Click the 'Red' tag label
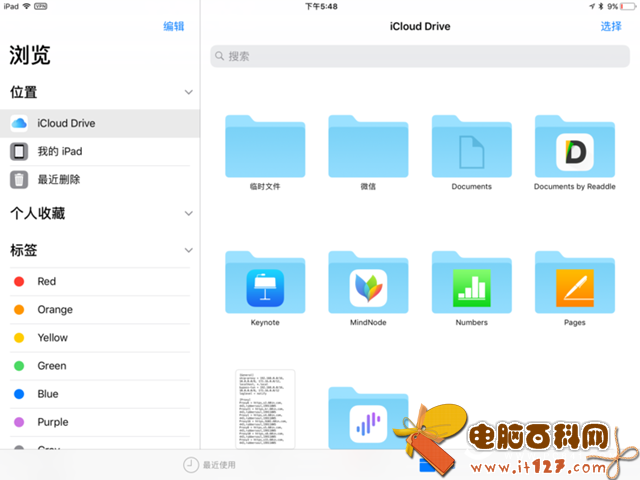 click(47, 282)
